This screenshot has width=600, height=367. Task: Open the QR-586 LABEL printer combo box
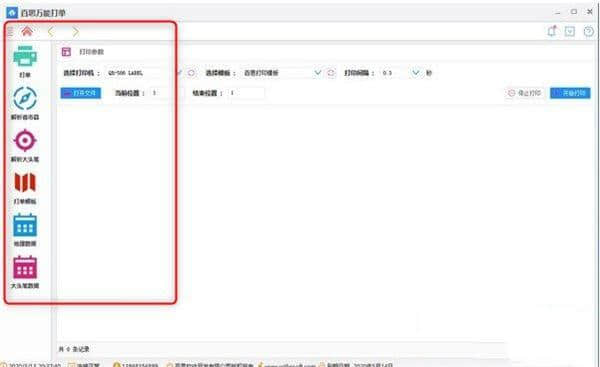point(143,73)
